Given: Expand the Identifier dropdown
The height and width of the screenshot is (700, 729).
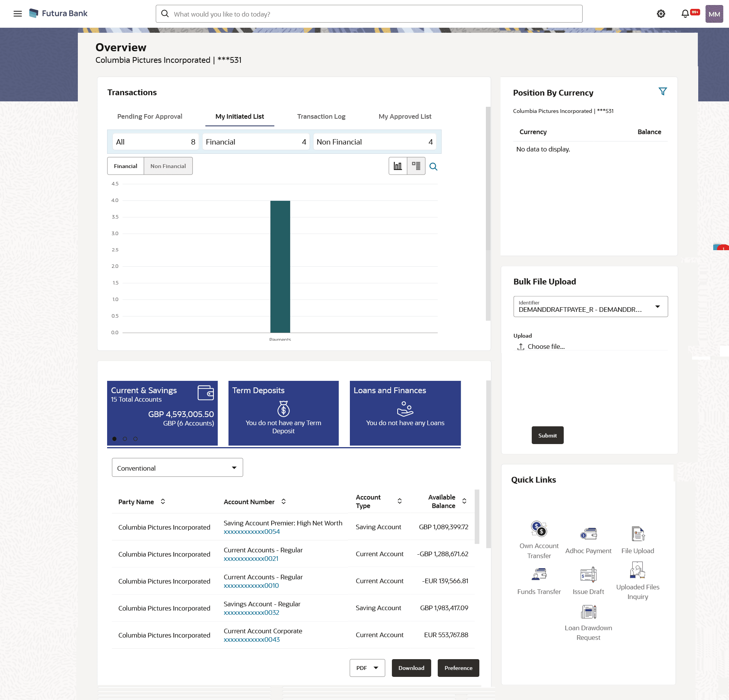Looking at the screenshot, I should pyautogui.click(x=590, y=306).
